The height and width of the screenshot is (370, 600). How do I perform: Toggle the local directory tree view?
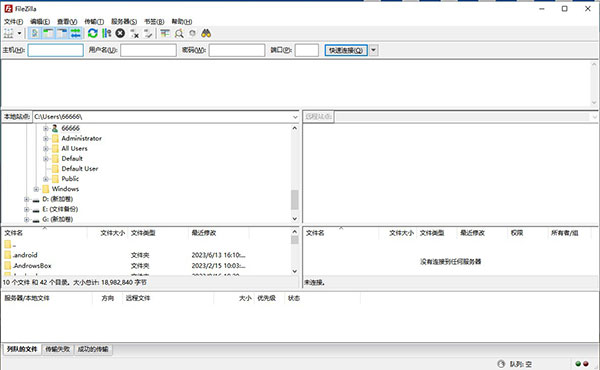point(48,34)
